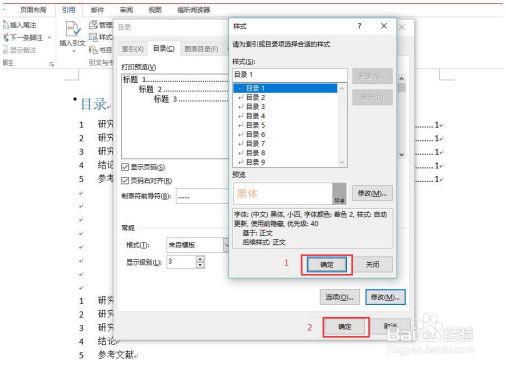The image size is (506, 370).
Task: Click the 修改(M) button beside the preview
Action: (x=372, y=193)
